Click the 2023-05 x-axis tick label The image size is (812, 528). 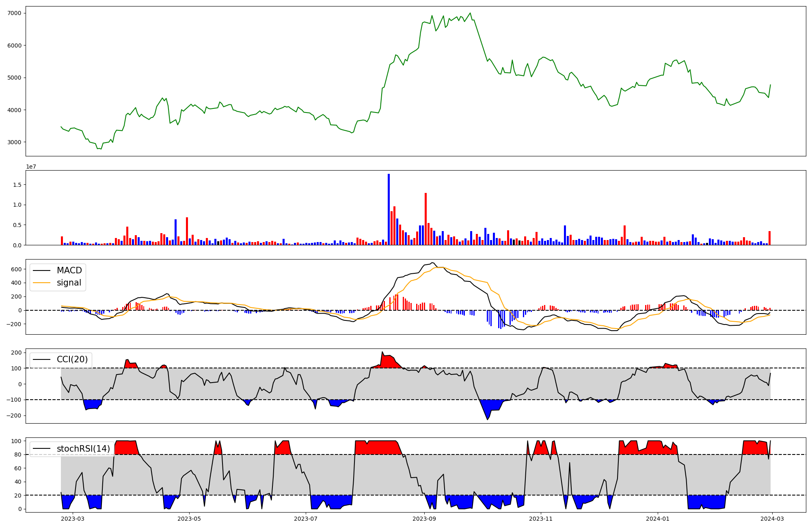[189, 519]
